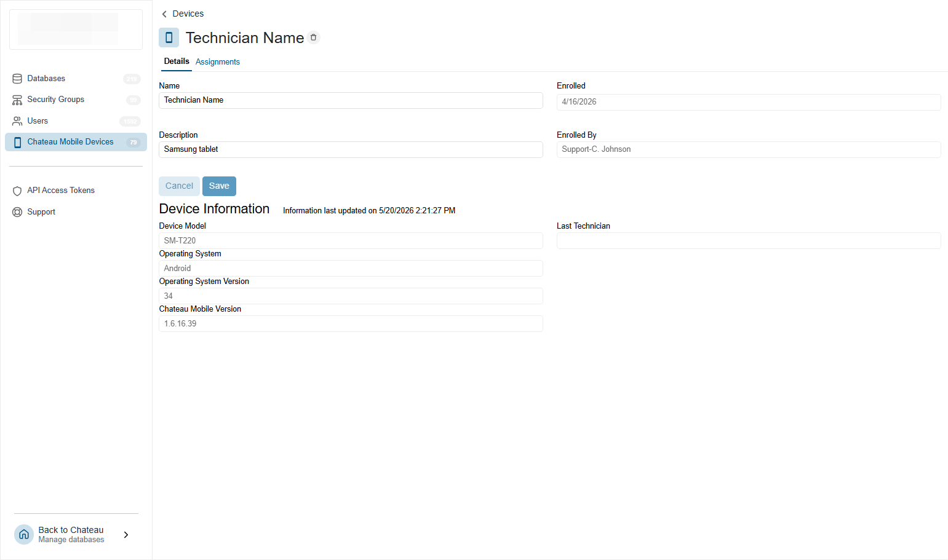948x560 pixels.
Task: Open the Security Groups section
Action: pyautogui.click(x=76, y=100)
